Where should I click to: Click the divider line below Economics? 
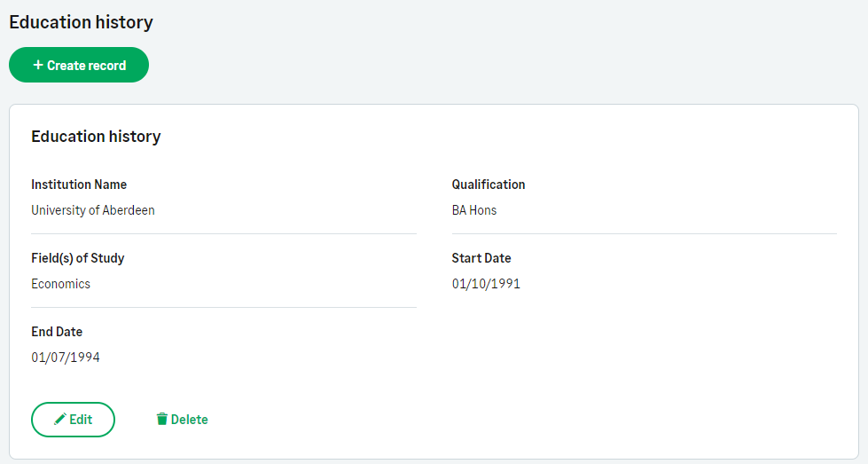pos(223,308)
